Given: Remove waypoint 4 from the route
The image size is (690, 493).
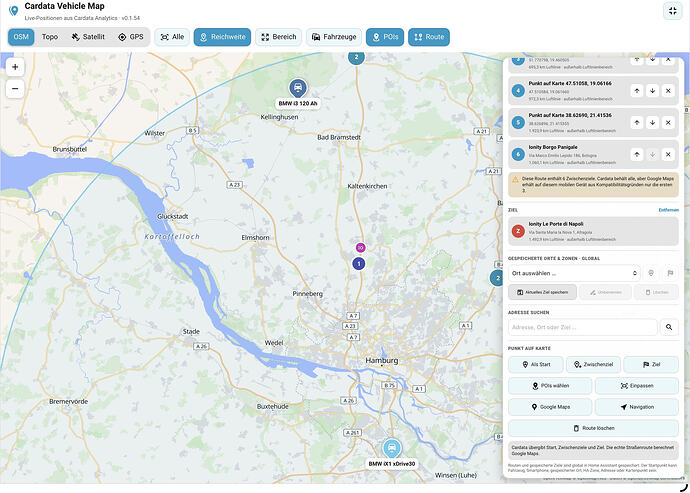Looking at the screenshot, I should [668, 91].
